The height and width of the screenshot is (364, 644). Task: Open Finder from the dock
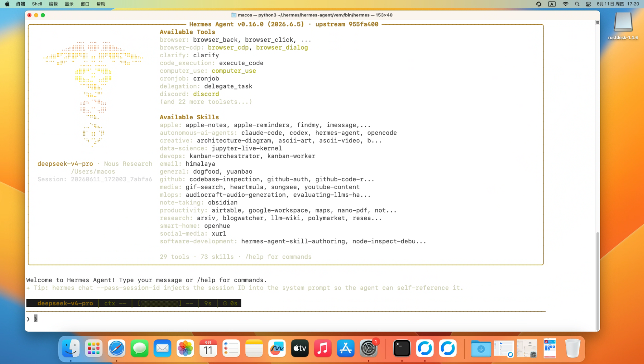pos(71,348)
